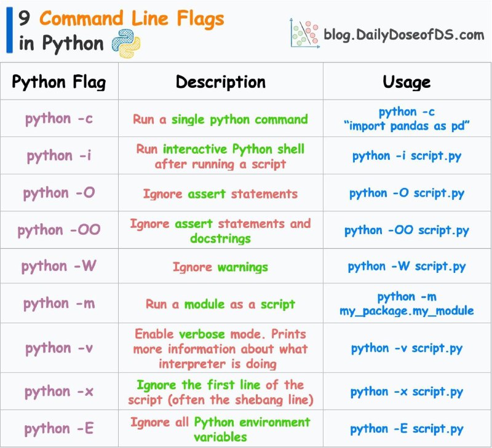Select 'Run a single python command' description
Screen dimensions: 492x448
pos(220,119)
